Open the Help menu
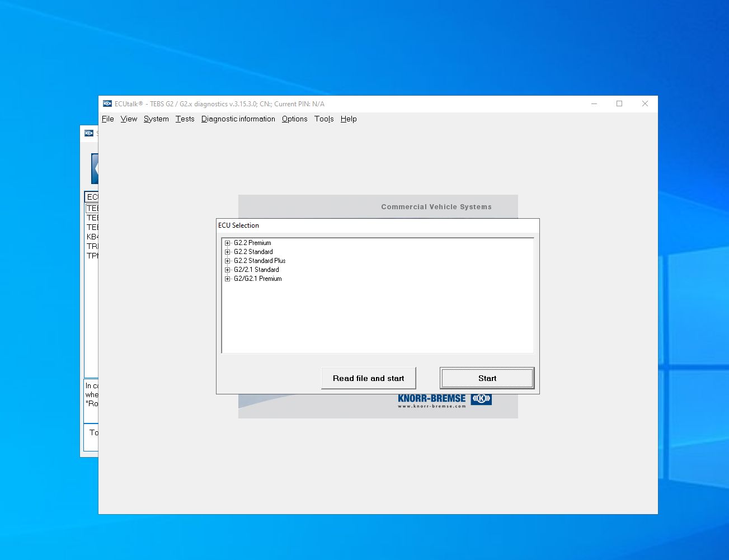The height and width of the screenshot is (560, 729). [x=348, y=119]
